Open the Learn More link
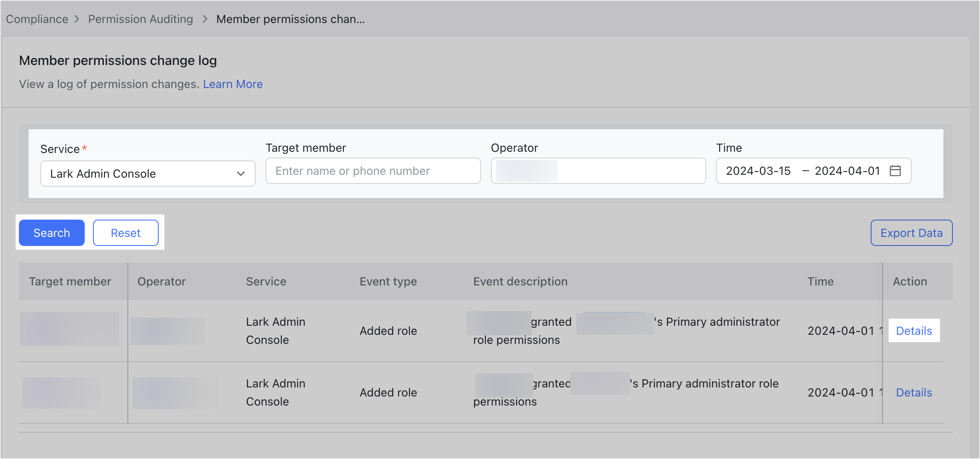The image size is (980, 459). [233, 84]
